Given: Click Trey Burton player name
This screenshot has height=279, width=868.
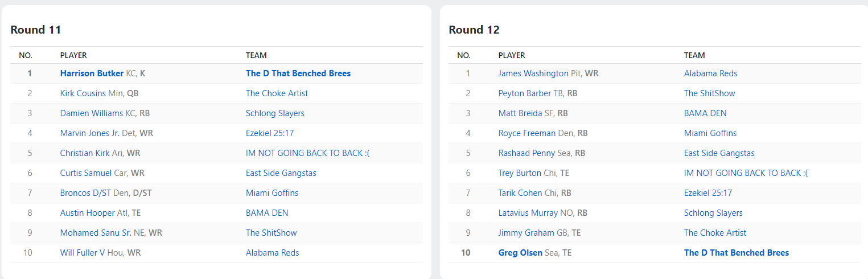Looking at the screenshot, I should tap(520, 173).
